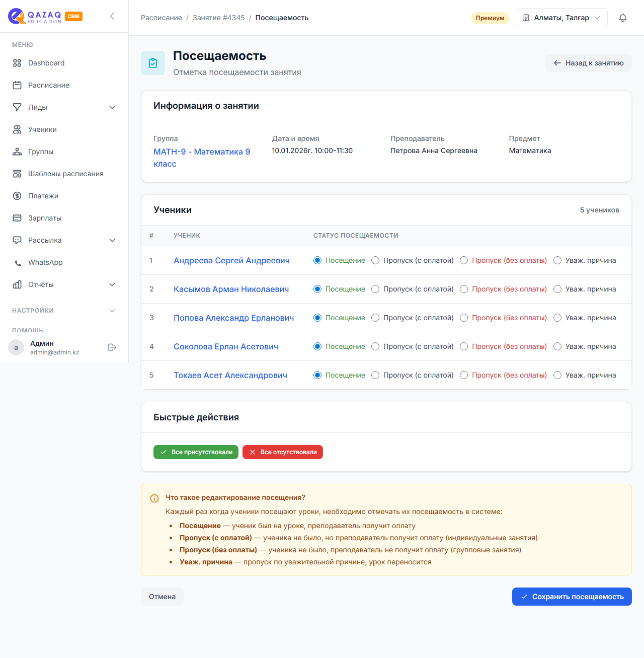644x658 pixels.
Task: Open Ученики menu item
Action: click(64, 129)
